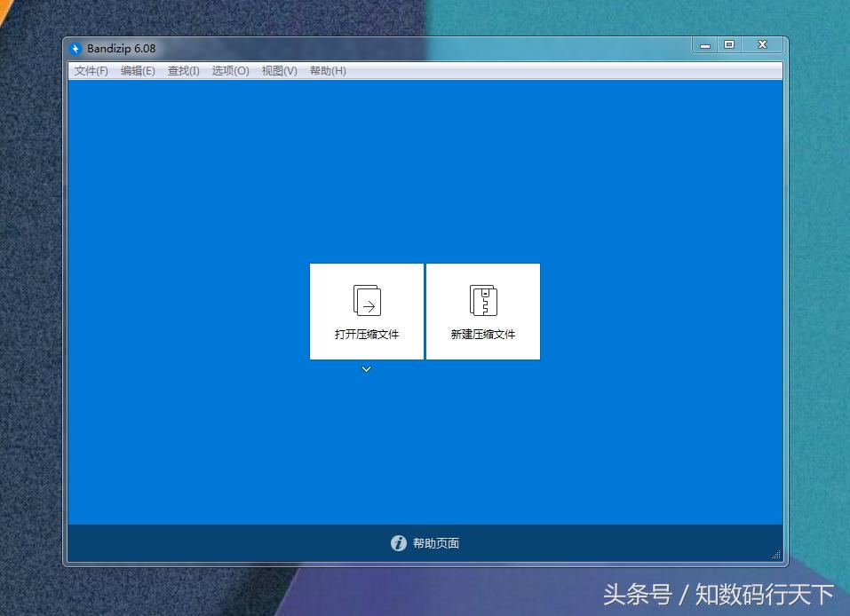
Task: Open the 选项(O) options menu
Action: pos(230,70)
